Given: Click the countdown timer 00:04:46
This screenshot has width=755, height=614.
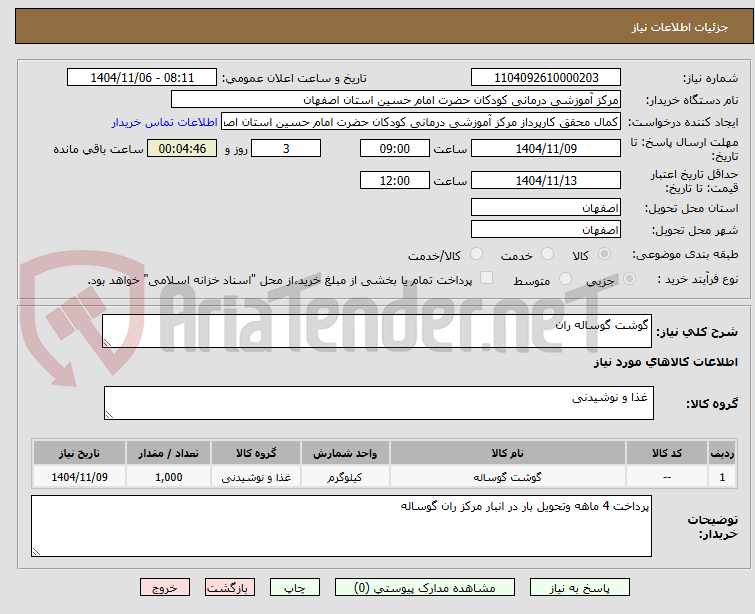Looking at the screenshot, I should [182, 148].
